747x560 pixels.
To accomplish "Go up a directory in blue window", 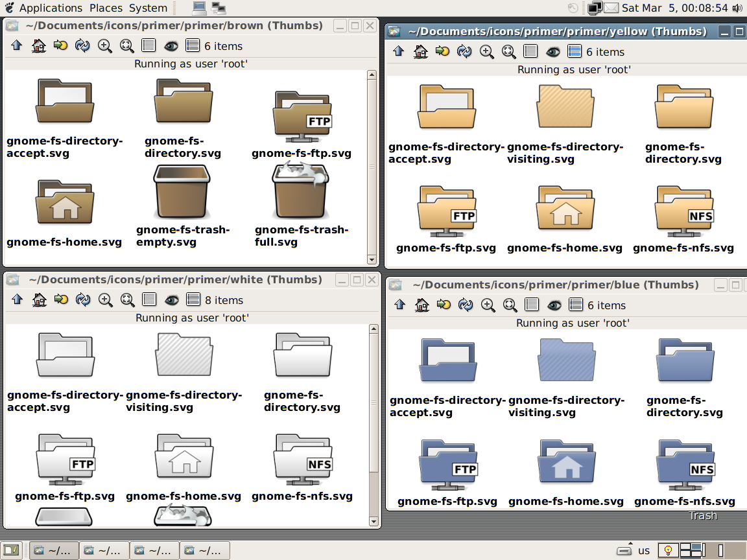I will (399, 305).
